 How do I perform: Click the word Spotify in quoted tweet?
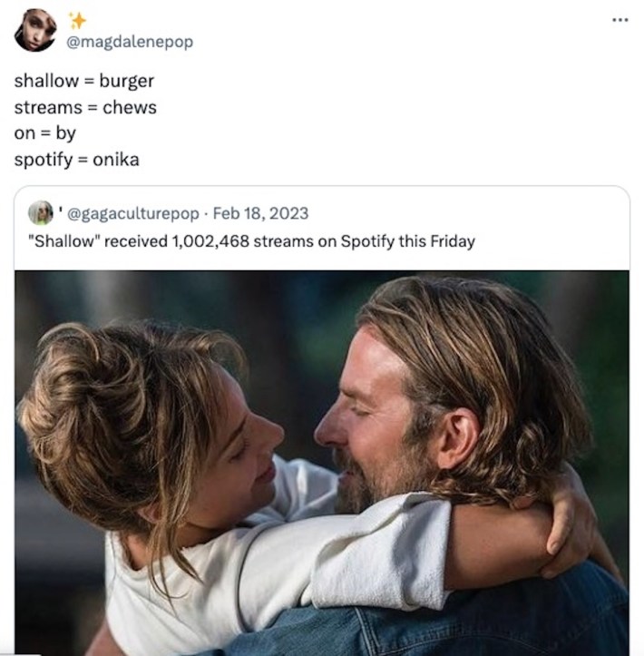[366, 241]
